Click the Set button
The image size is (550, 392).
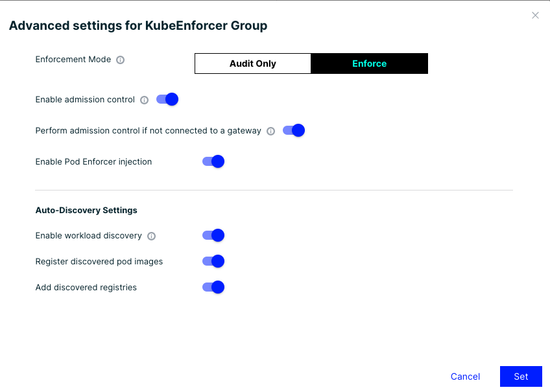(521, 376)
